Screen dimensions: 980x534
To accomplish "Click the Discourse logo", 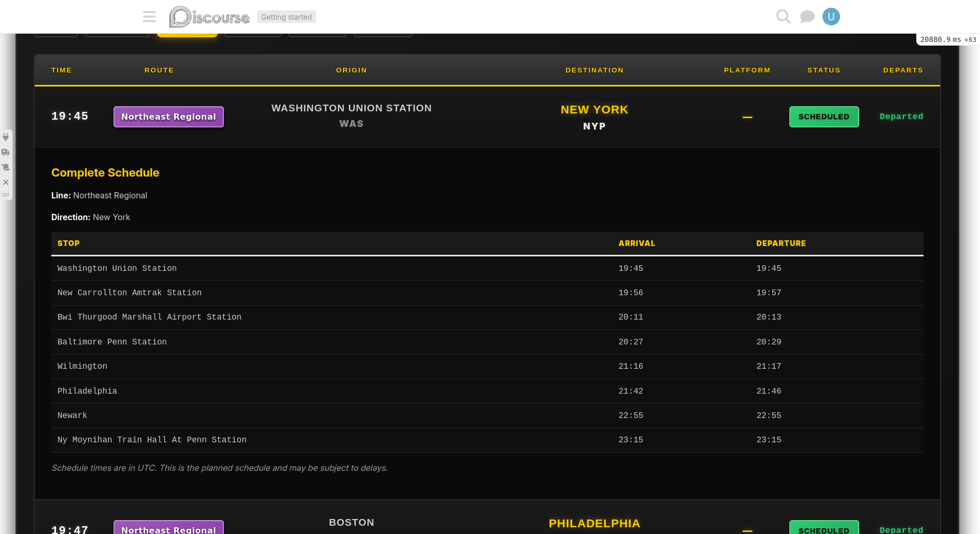I will pos(209,17).
